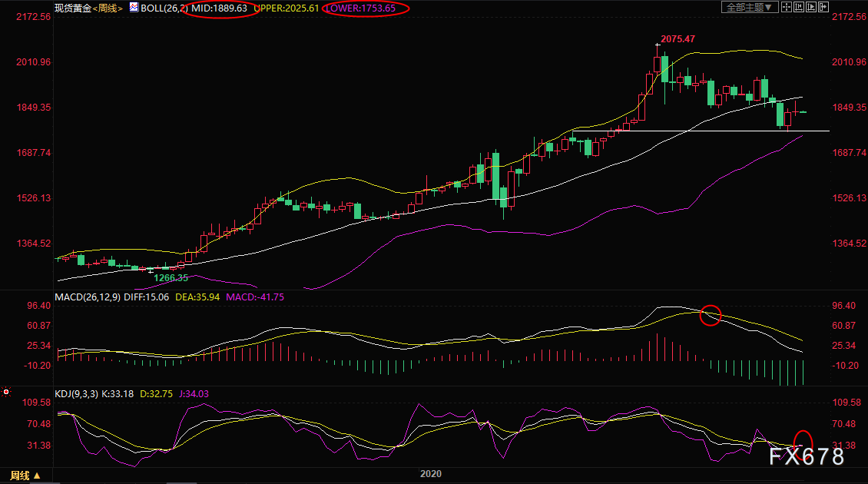Image resolution: width=868 pixels, height=484 pixels.
Task: Click the 2020 year label on time axis
Action: (x=431, y=474)
